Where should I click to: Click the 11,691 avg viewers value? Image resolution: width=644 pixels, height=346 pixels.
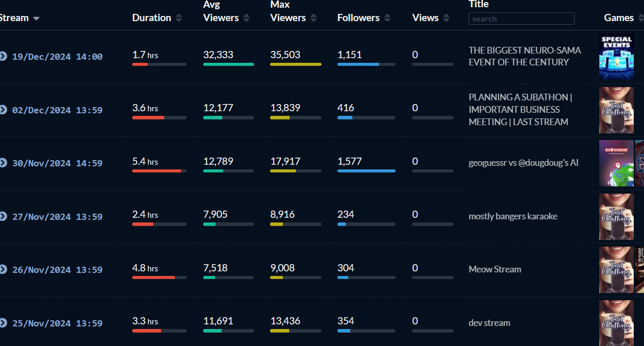(x=218, y=321)
